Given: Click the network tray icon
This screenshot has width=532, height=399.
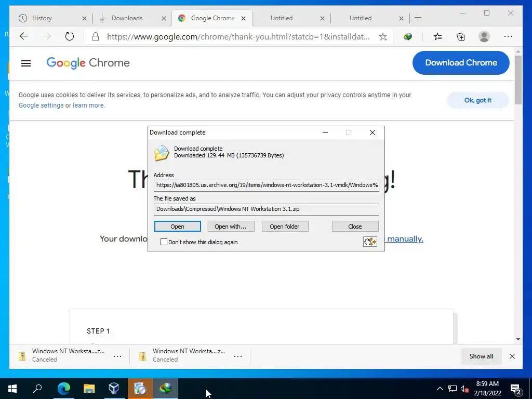Looking at the screenshot, I should 453,389.
